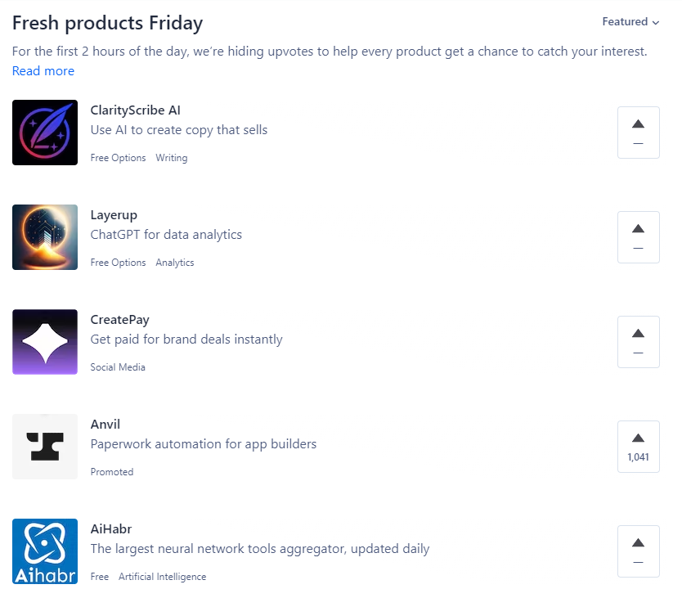
Task: Open the Featured sort dropdown
Action: coord(630,22)
